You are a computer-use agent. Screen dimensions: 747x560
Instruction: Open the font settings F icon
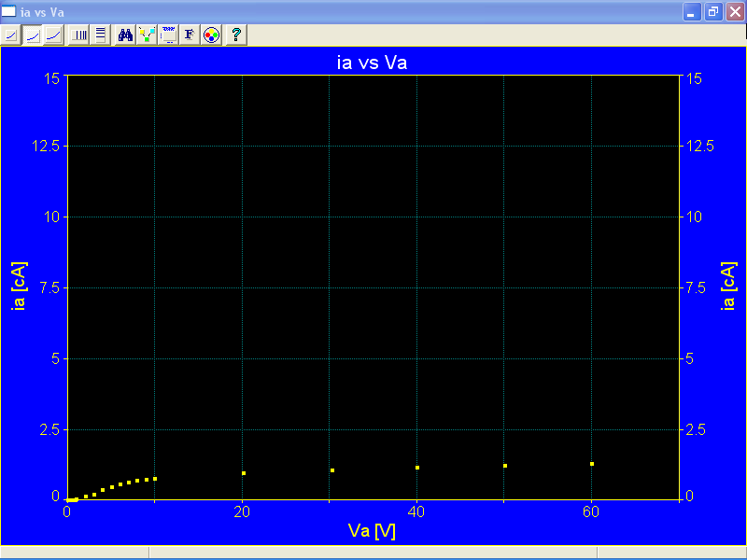pos(190,35)
